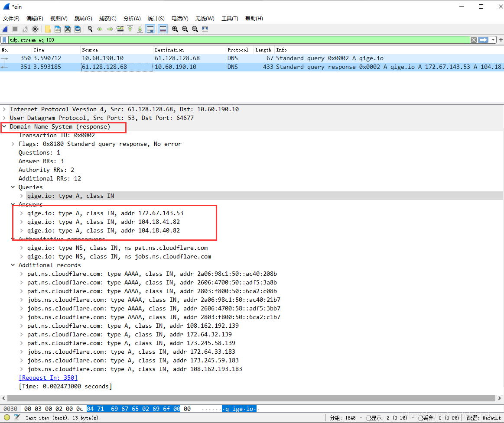Open the 捕获(C) menu
The height and width of the screenshot is (423, 504).
tap(107, 19)
